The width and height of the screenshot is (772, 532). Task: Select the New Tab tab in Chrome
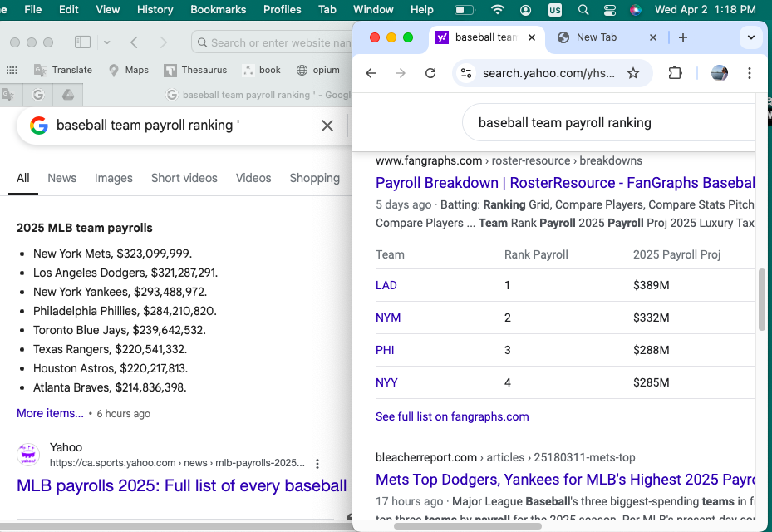[597, 37]
